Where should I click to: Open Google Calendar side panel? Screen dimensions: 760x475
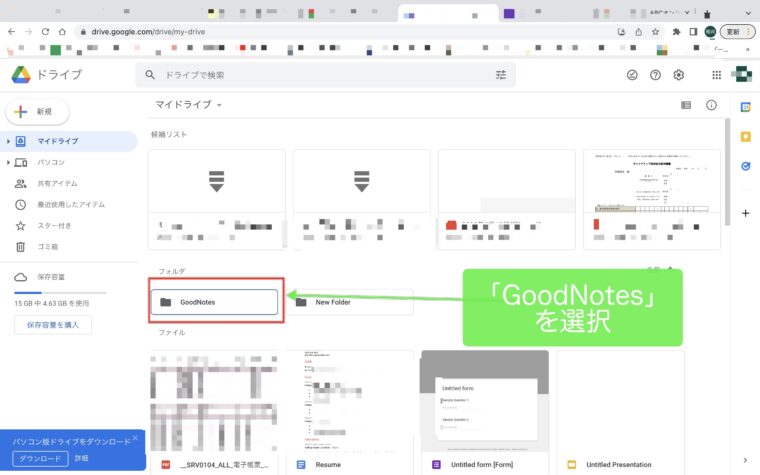click(745, 107)
